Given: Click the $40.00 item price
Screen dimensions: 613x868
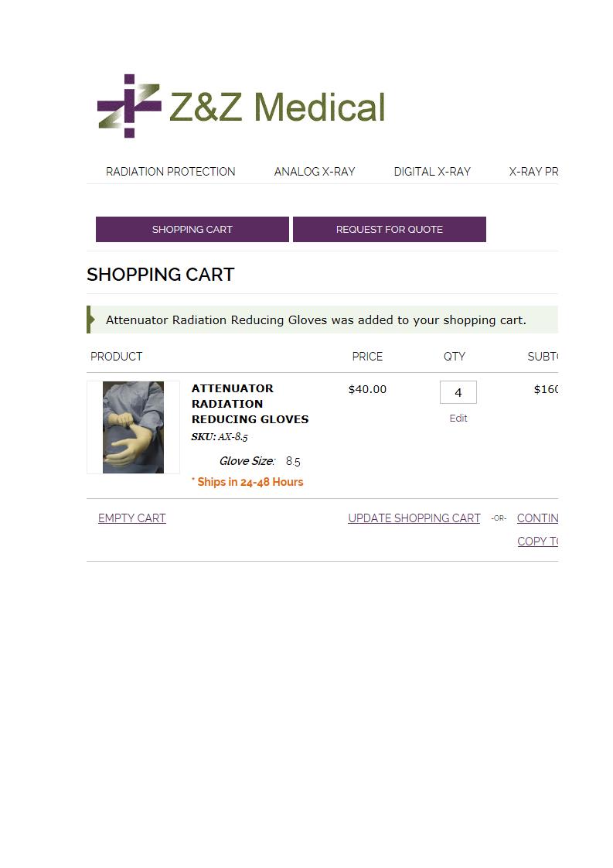Looking at the screenshot, I should point(367,389).
